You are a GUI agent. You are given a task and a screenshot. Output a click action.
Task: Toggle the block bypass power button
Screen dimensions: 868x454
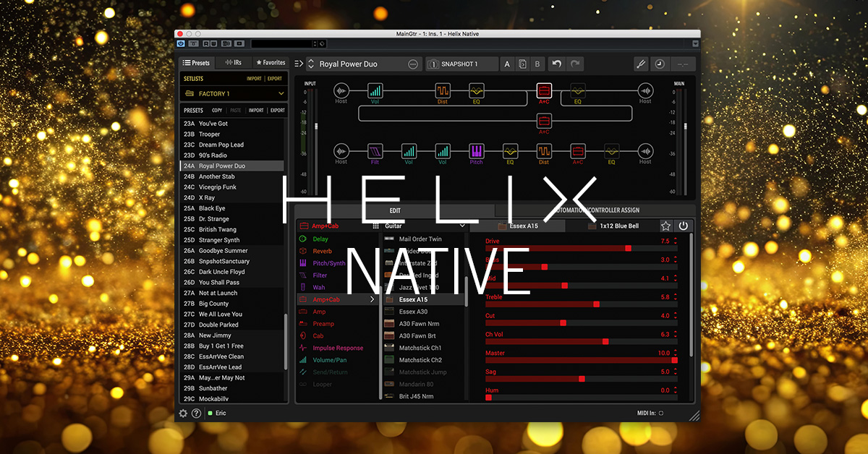[x=683, y=226]
